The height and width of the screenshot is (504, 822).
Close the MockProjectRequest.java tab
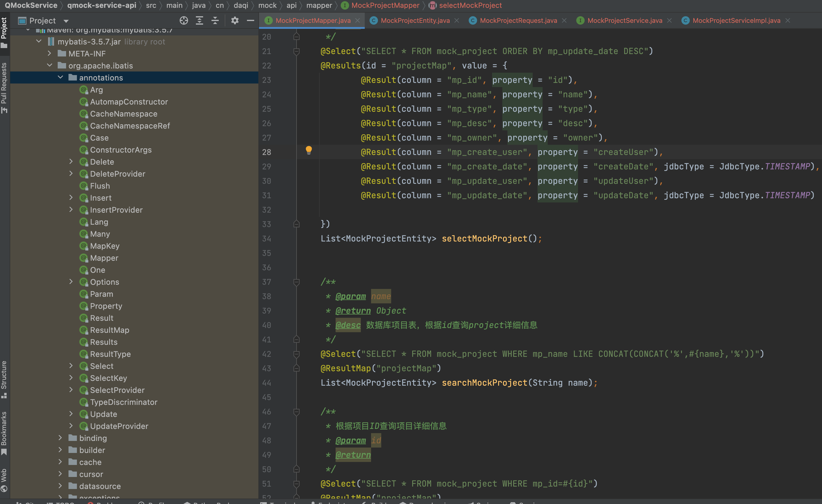tap(564, 21)
